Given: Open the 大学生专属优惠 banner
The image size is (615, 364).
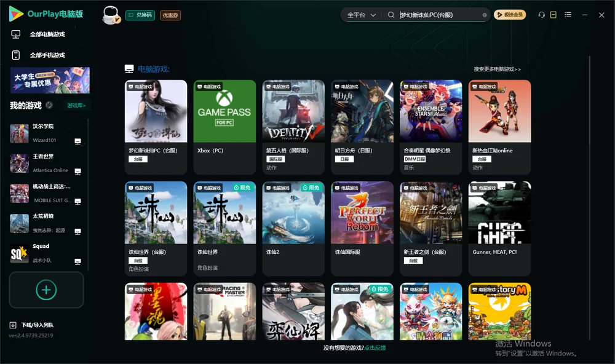Looking at the screenshot, I should point(50,80).
